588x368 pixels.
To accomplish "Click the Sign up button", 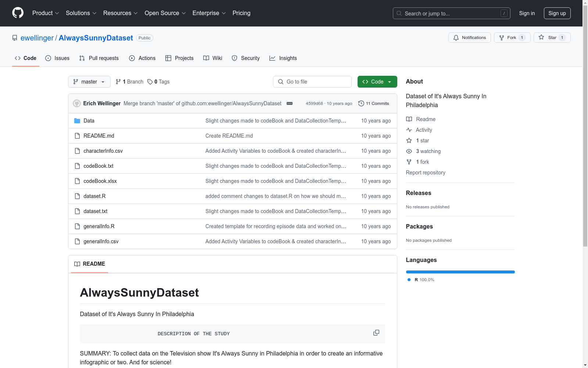I will [x=557, y=13].
